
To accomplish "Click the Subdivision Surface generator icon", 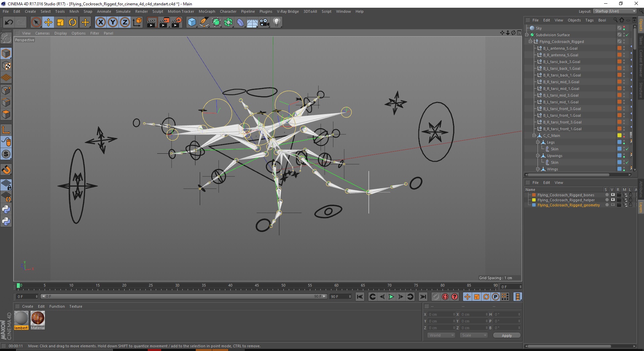I will 216,22.
